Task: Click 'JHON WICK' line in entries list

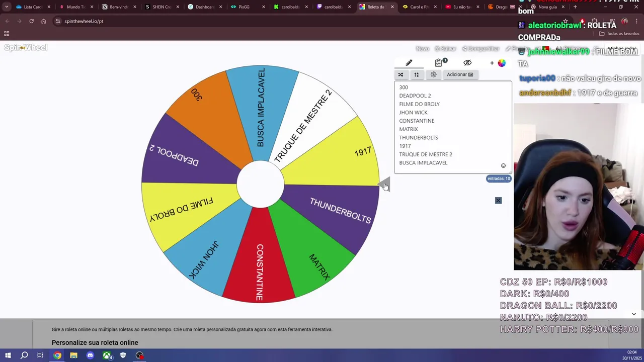Action: click(413, 113)
